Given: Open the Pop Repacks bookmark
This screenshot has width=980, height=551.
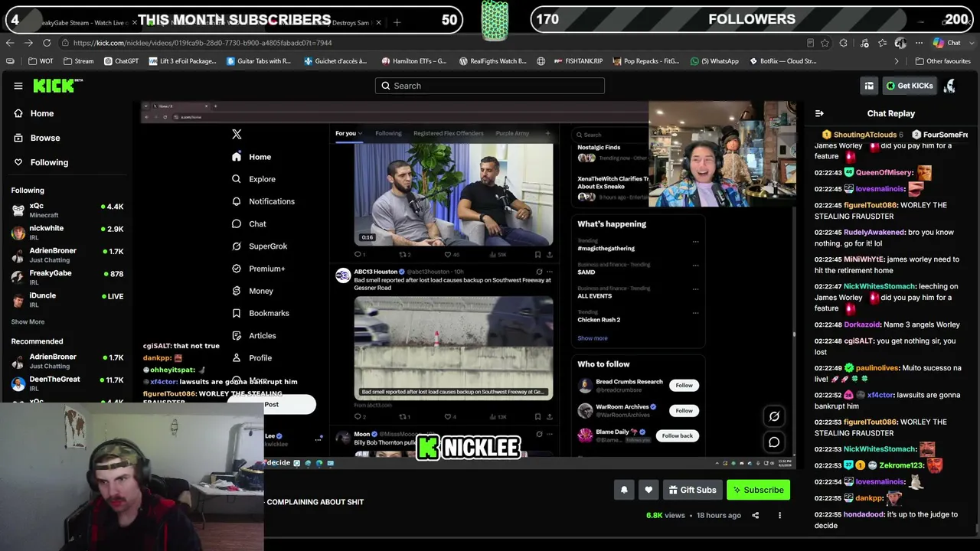Looking at the screenshot, I should tap(646, 61).
